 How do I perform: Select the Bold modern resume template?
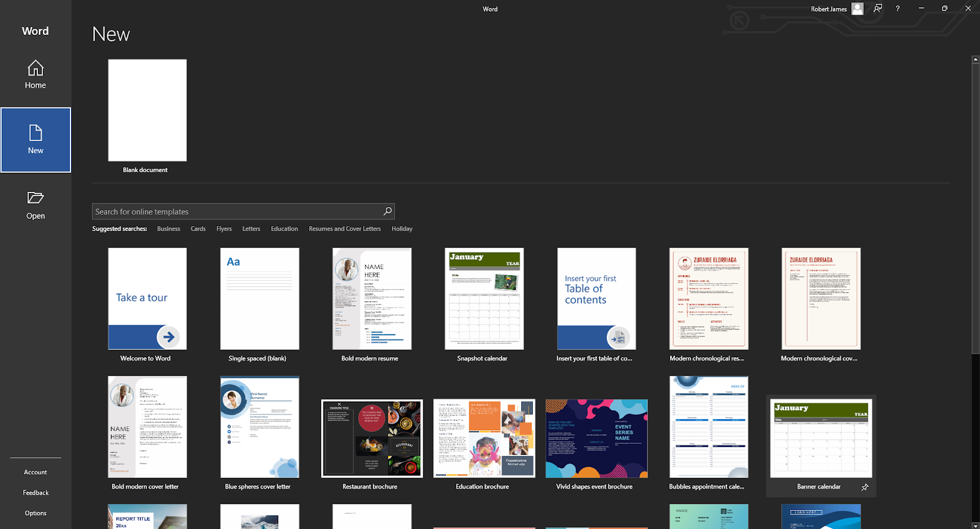coord(372,299)
